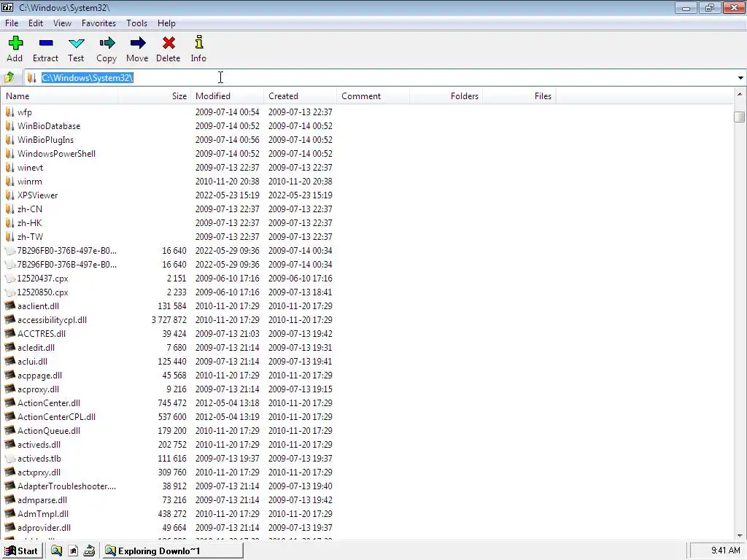Select the WinBioDatabase folder icon
This screenshot has width=747, height=560.
(x=9, y=125)
